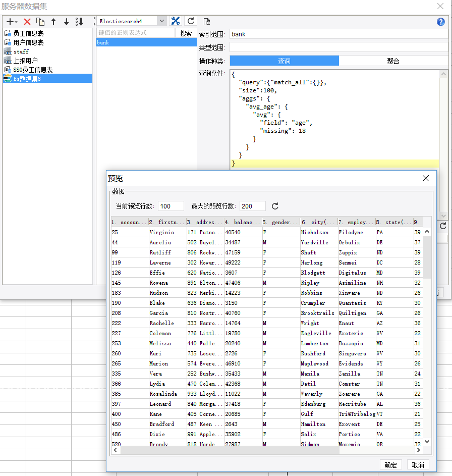
Task: Click the 搜索 search button
Action: [186, 33]
